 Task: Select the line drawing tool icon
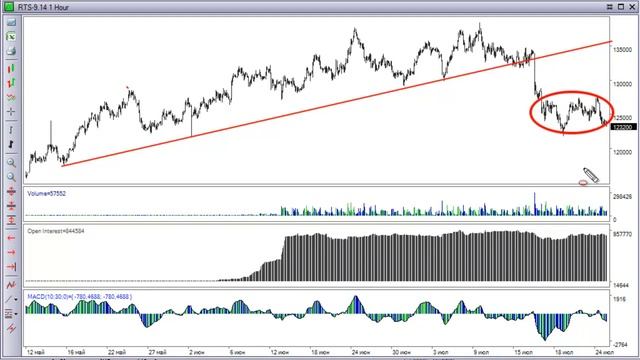click(9, 300)
